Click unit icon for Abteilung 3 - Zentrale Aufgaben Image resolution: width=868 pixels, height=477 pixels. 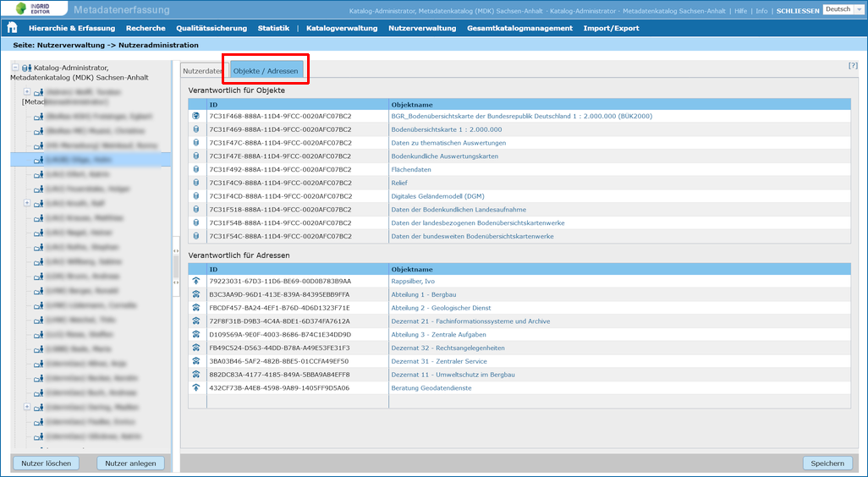click(x=196, y=334)
